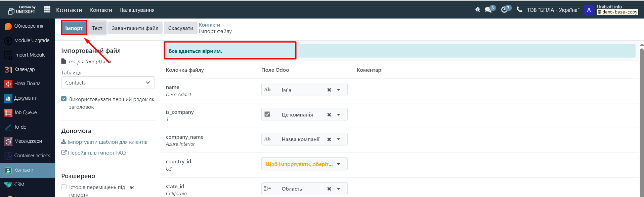This screenshot has width=644, height=197.
Task: Click the phone icon in top bar
Action: pyautogui.click(x=519, y=10)
